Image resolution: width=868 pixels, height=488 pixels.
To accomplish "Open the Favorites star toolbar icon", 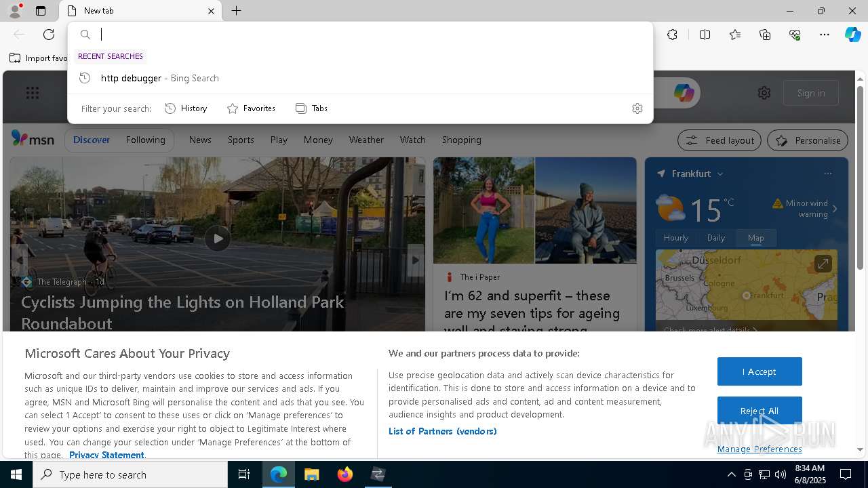I will point(735,35).
